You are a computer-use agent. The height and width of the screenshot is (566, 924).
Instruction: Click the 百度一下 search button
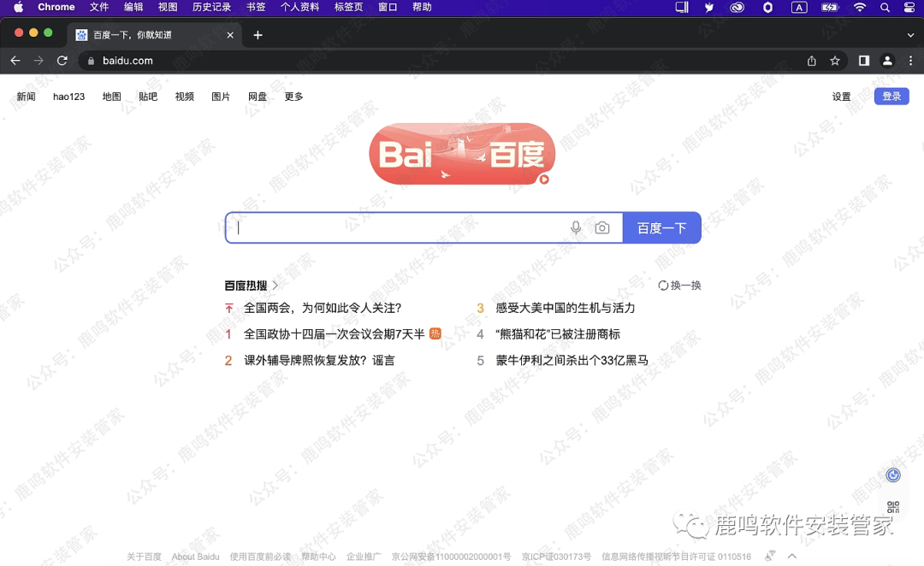click(661, 228)
